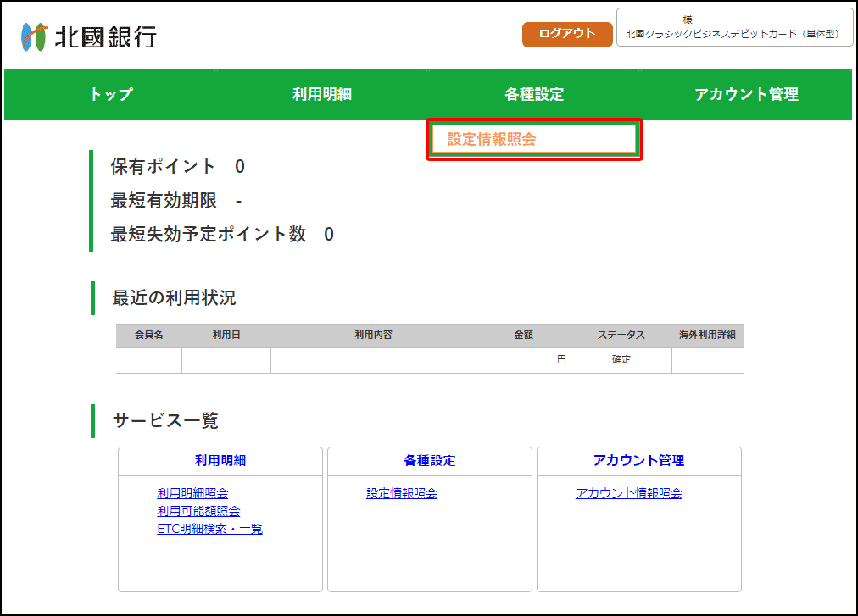Select the 確定 status cell in table
858x616 pixels.
tap(621, 360)
